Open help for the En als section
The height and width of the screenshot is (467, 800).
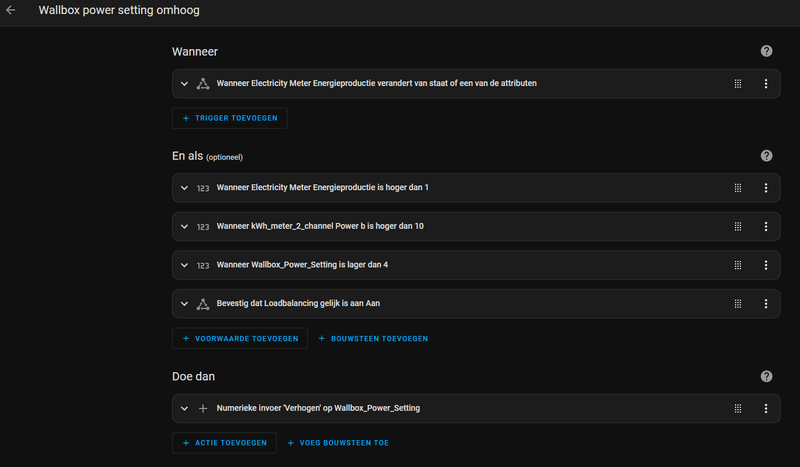(766, 156)
